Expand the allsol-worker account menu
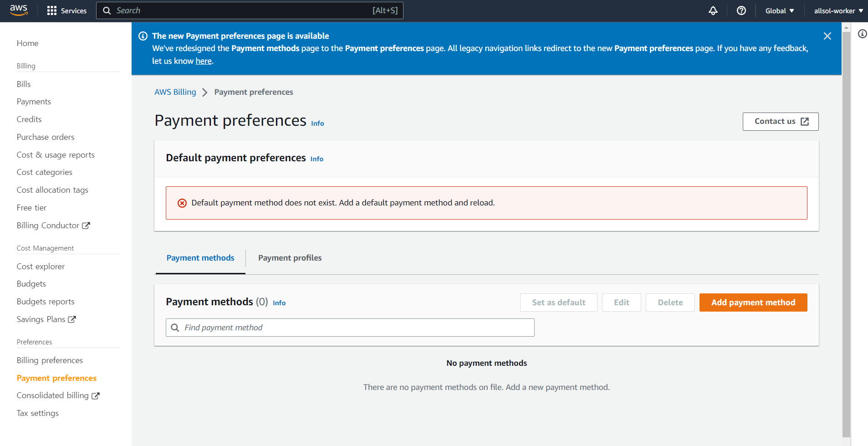Viewport: 868px width, 446px height. (838, 10)
